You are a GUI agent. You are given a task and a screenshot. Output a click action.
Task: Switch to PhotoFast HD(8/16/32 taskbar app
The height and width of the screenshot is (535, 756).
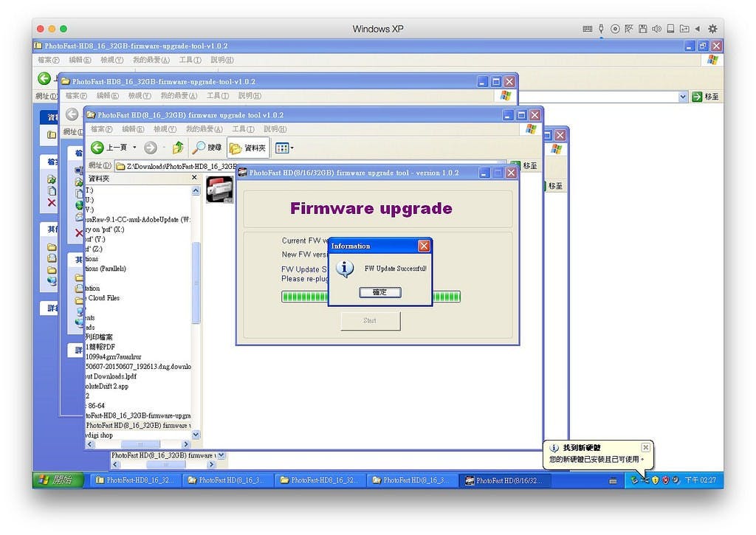tap(505, 480)
